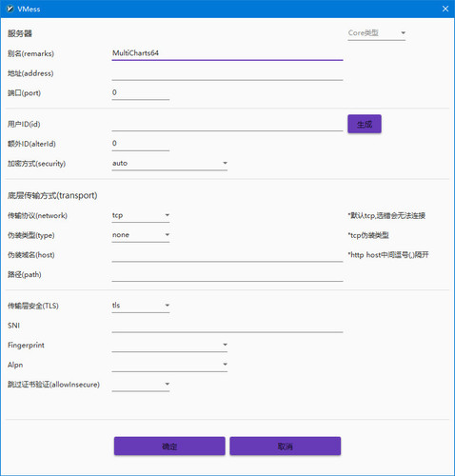Expand the 传输协议(network) tcp dropdown
The image size is (455, 476).
[x=141, y=215]
